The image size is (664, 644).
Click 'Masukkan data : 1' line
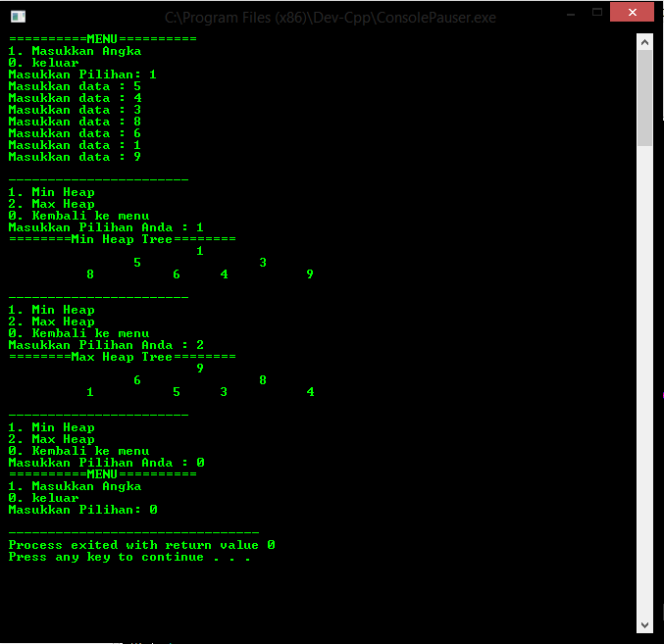75,145
